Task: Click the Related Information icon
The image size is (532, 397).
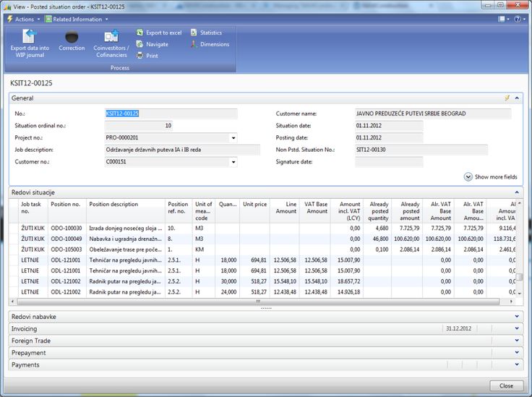Action: (x=48, y=20)
